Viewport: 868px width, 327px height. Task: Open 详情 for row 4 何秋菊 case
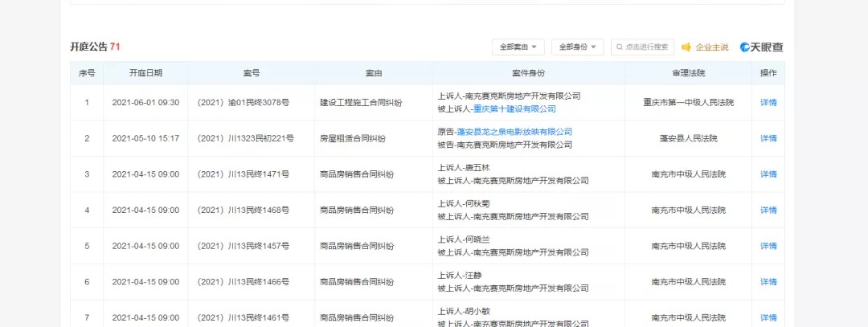[x=768, y=211]
